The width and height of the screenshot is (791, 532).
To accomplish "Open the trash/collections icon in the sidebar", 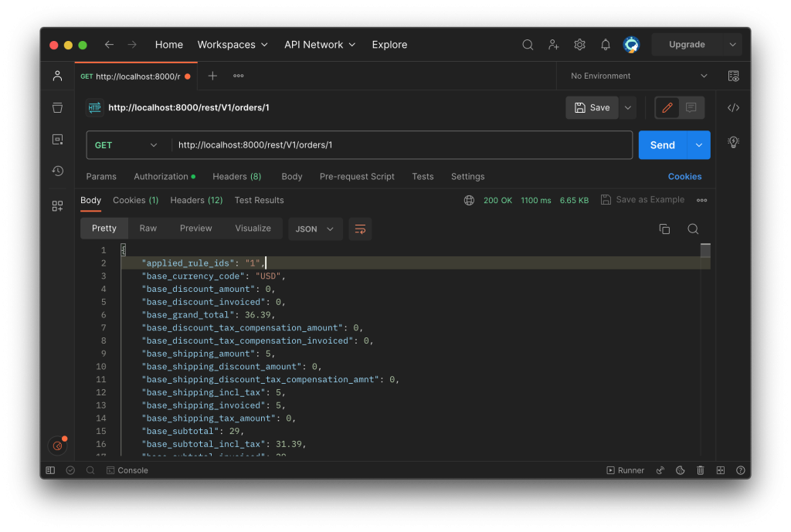I will tap(57, 107).
